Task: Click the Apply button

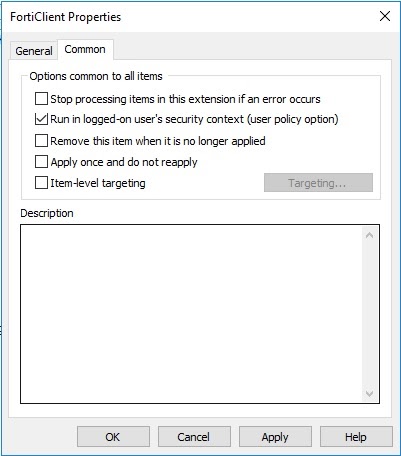Action: (275, 437)
